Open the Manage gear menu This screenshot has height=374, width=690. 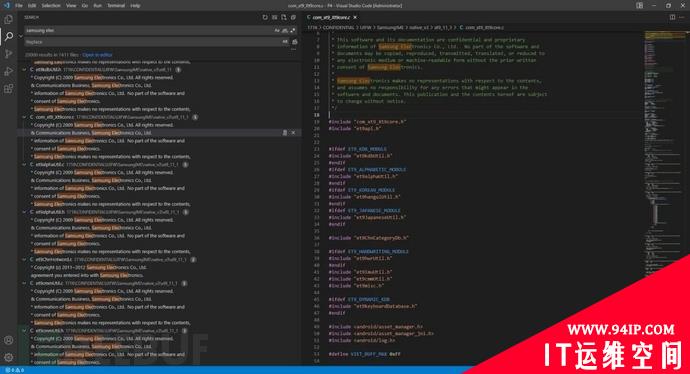(x=8, y=357)
